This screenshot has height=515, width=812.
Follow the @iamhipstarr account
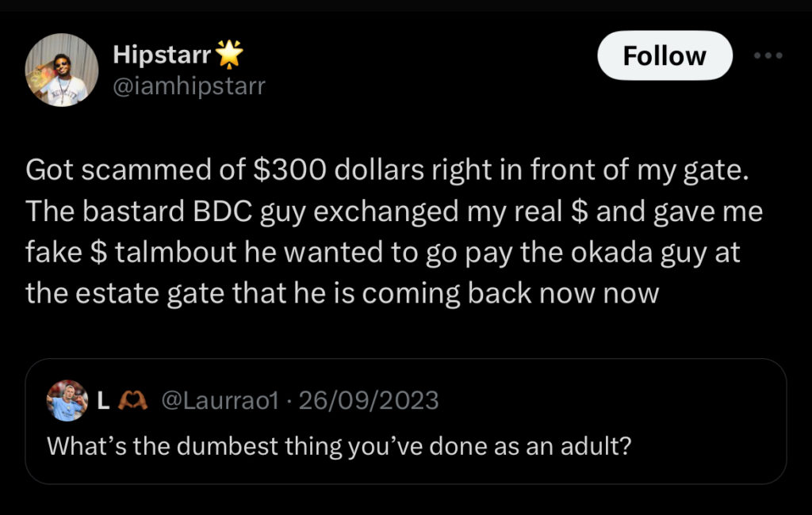click(x=665, y=55)
